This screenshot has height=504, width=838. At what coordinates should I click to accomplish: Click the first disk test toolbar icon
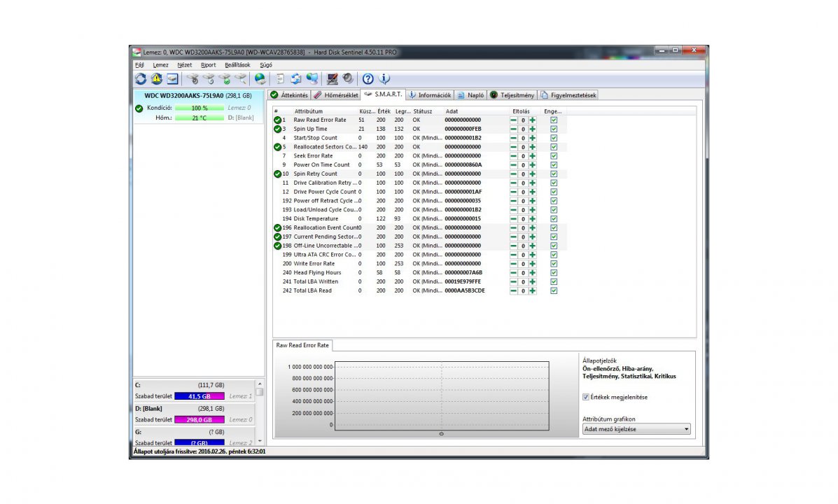point(193,79)
